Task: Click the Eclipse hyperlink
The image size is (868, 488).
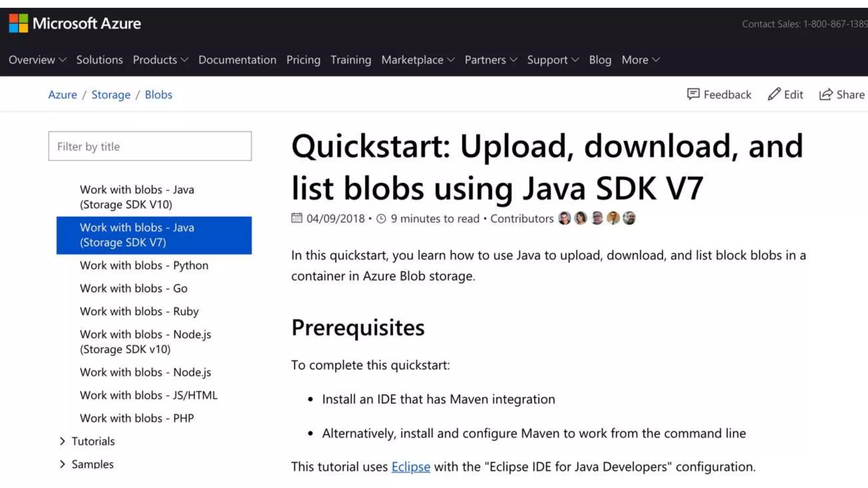Action: point(411,466)
